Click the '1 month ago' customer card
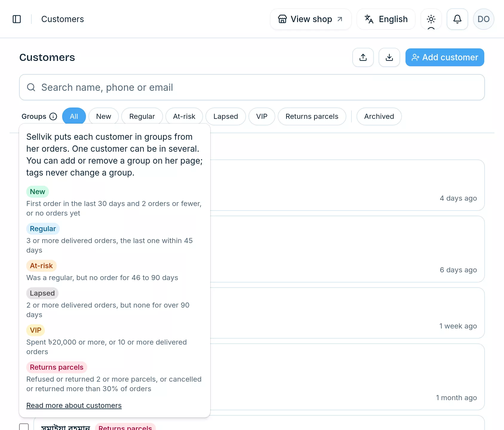The width and height of the screenshot is (504, 430). [x=347, y=377]
